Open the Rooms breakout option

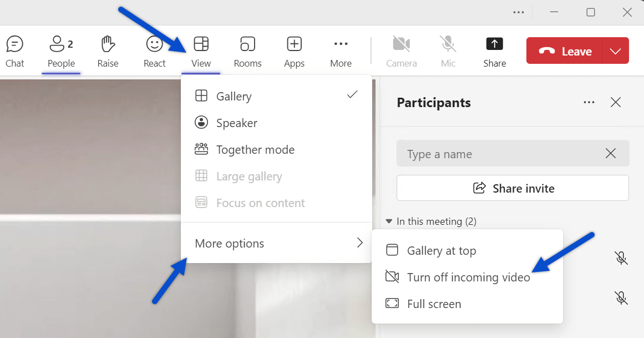[247, 51]
